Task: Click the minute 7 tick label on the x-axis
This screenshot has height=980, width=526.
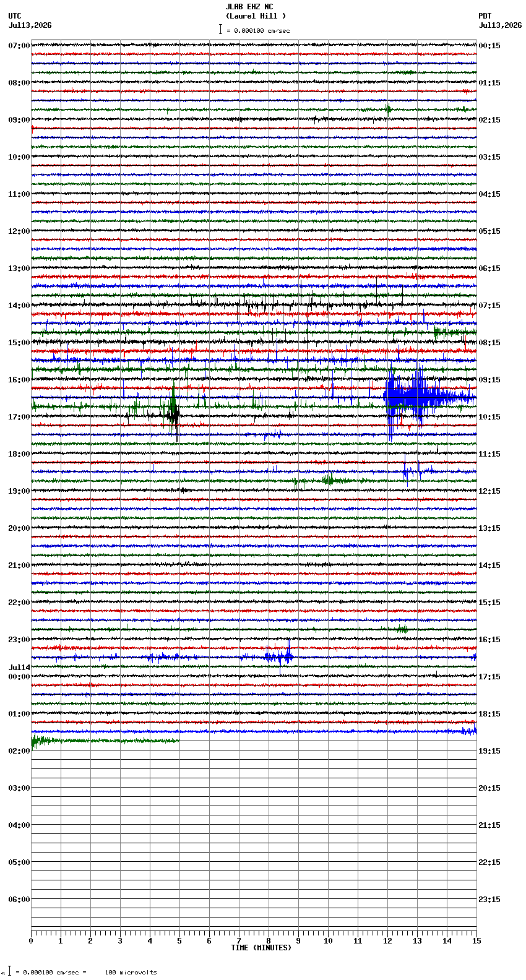Action: [239, 941]
